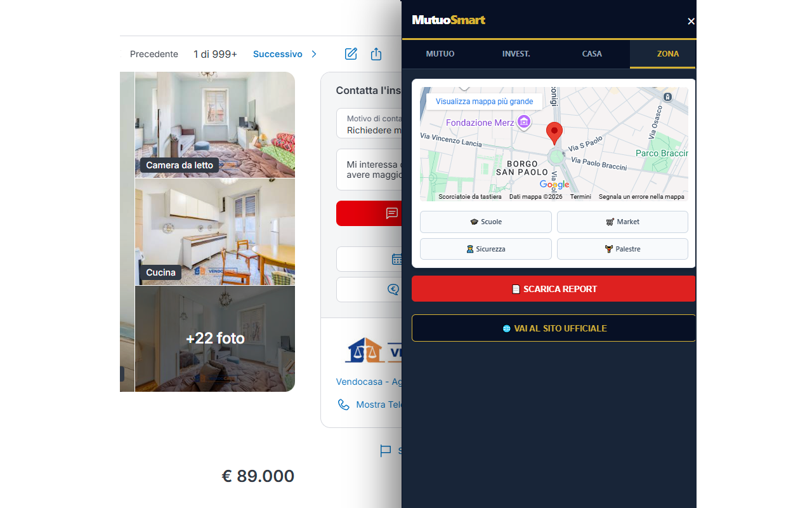Switch to the INVEST. tab
This screenshot has width=812, height=508.
[x=516, y=54]
